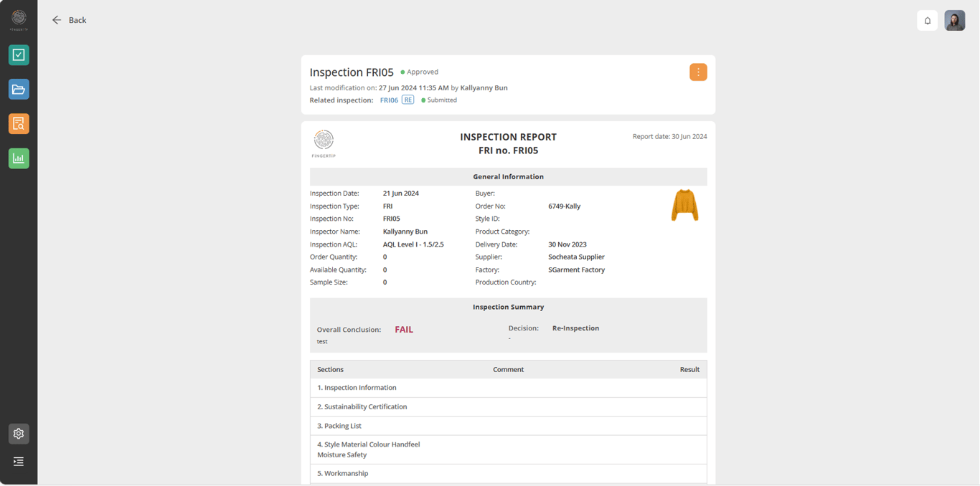Open the notifications bell
This screenshot has width=980, height=486.
(x=927, y=21)
